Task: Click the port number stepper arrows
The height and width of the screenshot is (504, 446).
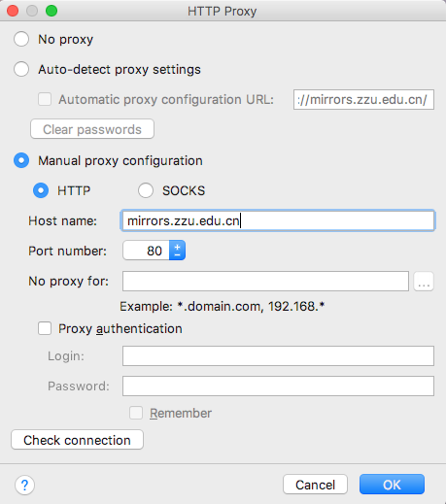Action: [177, 251]
